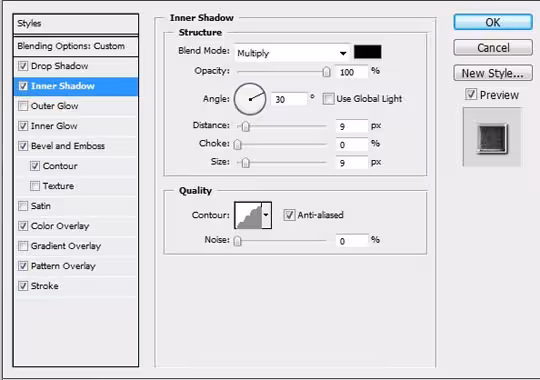Click the New Style... button
Screen dimensions: 540x380
click(493, 73)
